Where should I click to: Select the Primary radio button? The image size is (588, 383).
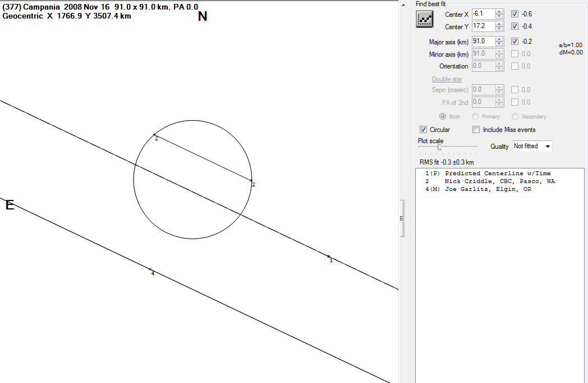coord(475,116)
